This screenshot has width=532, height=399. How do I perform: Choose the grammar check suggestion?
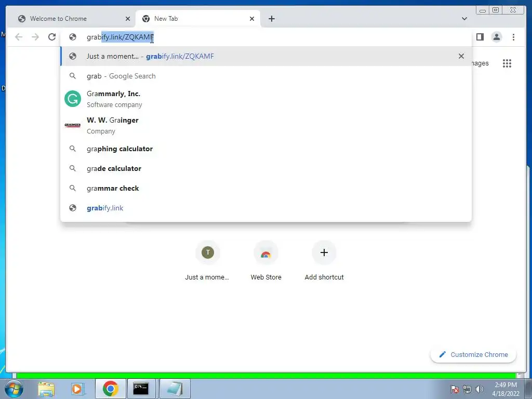[x=265, y=188]
